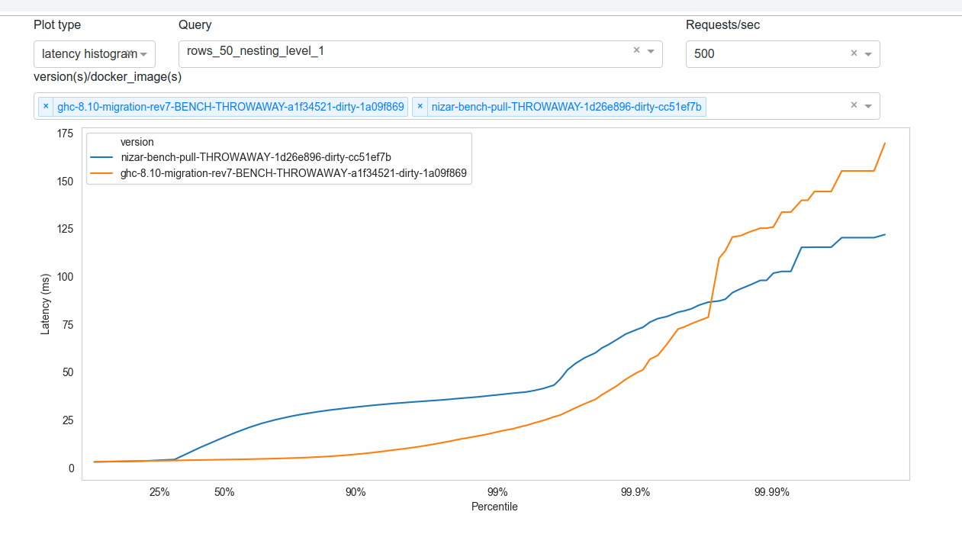
Task: Click the 'Latency (ms)' axis title
Action: (x=45, y=304)
